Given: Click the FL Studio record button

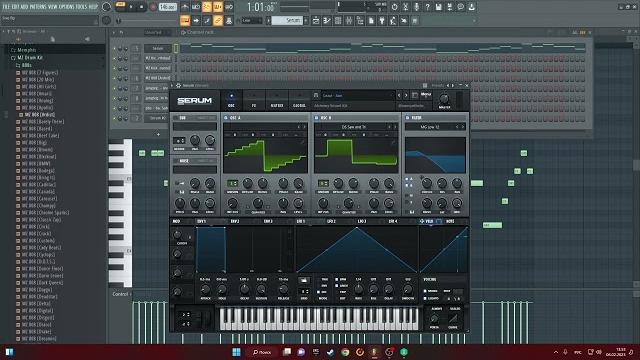Looking at the screenshot, I should 153,7.
